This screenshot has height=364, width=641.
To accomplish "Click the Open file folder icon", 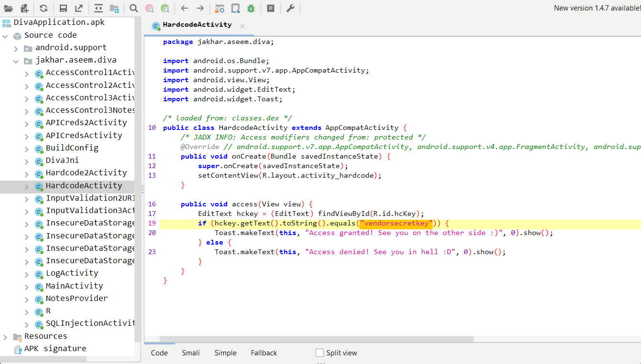I will click(x=8, y=8).
